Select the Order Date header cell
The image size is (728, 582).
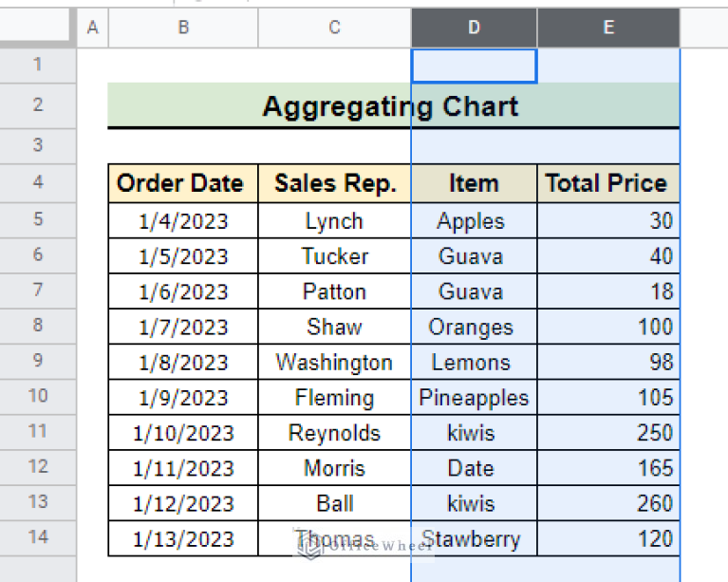click(x=183, y=183)
